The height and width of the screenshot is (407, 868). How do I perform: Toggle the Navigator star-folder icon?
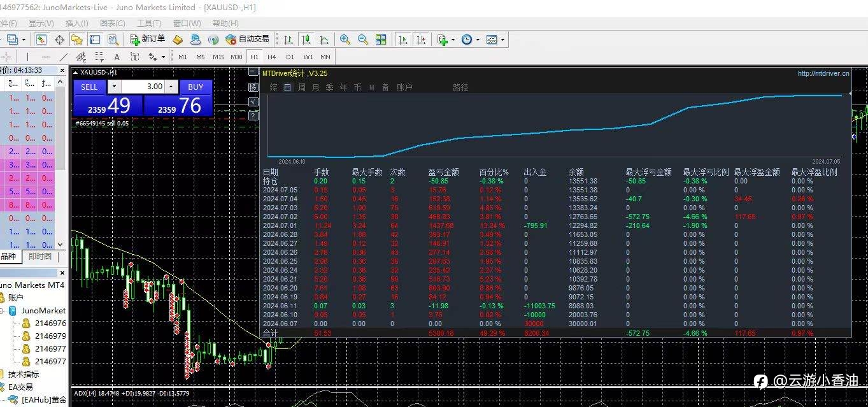77,39
